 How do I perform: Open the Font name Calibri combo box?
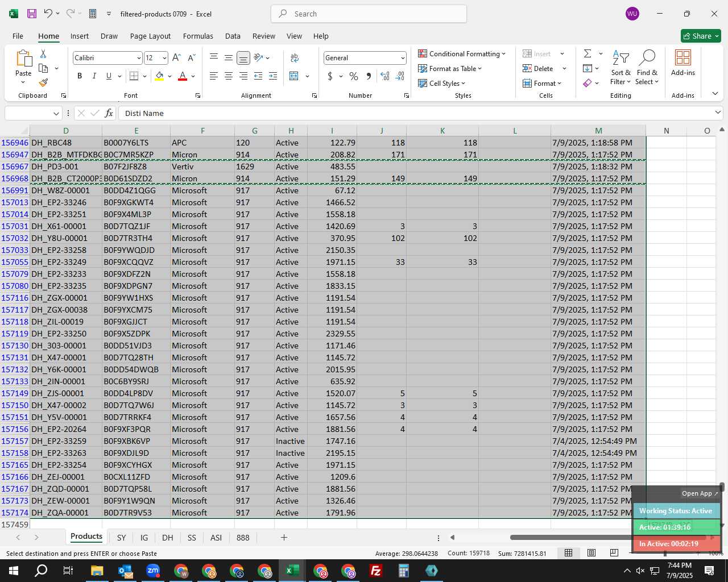pos(107,57)
